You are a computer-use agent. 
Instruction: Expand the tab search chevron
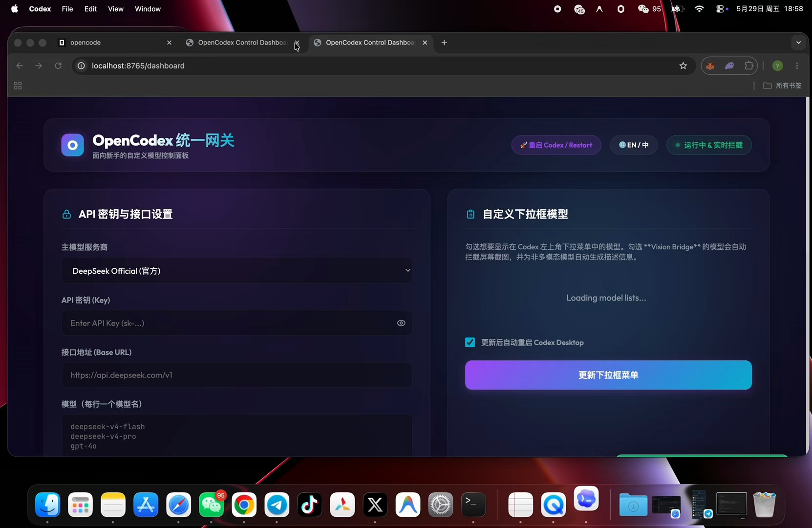tap(798, 43)
